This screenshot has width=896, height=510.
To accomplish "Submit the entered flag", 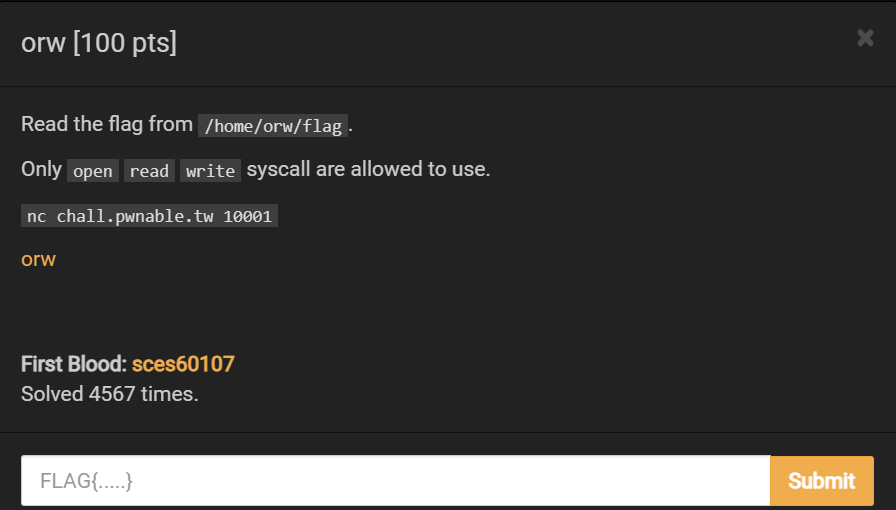I will (x=822, y=481).
